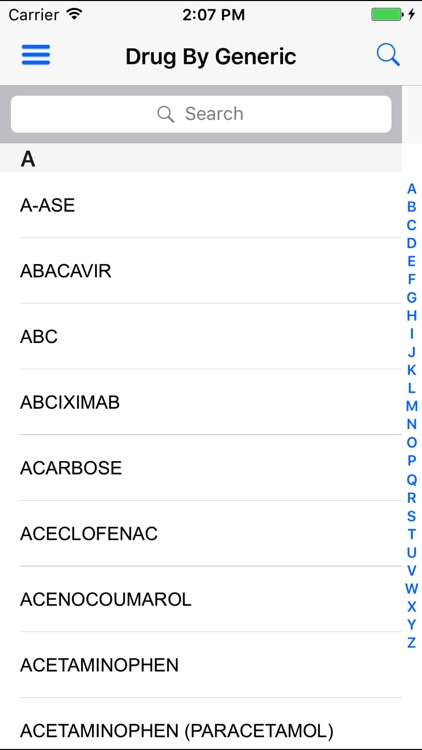Tap the magnifier search icon in header
Viewport: 422px width, 750px height.
pos(388,55)
